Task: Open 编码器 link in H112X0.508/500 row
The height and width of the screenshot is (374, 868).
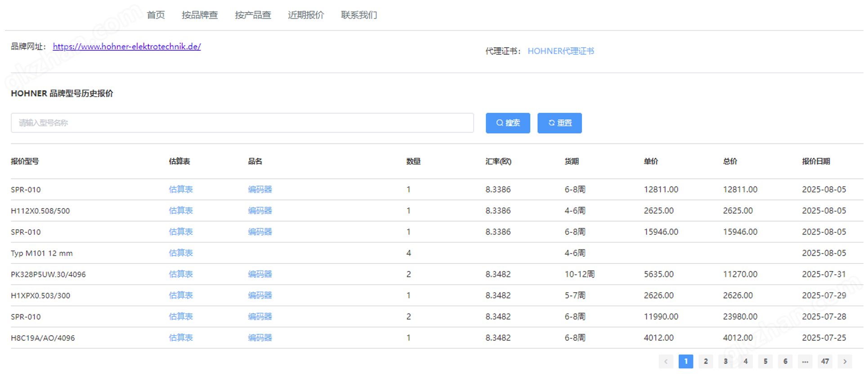Action: [260, 210]
